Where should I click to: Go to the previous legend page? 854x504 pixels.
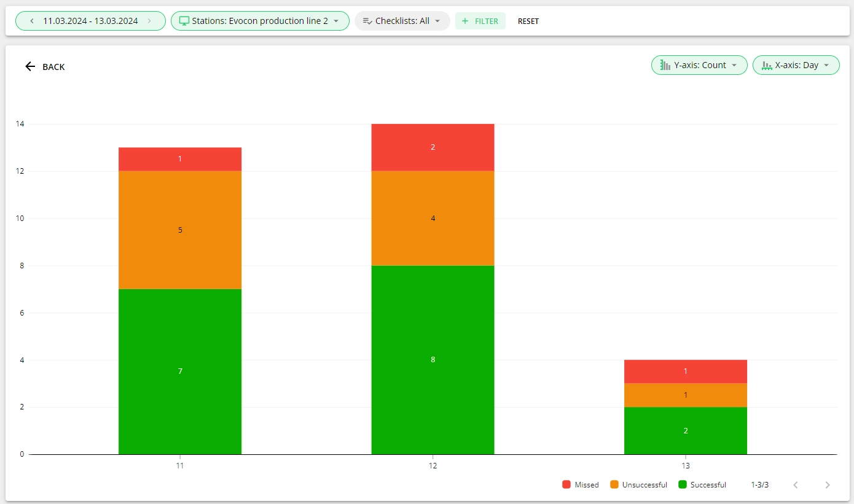tap(796, 485)
